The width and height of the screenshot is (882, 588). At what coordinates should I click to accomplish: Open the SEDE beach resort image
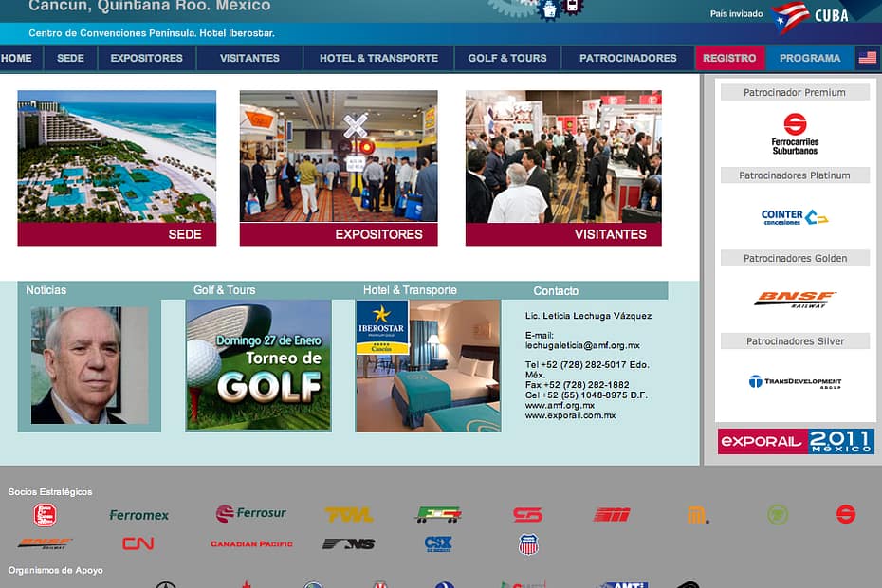pyautogui.click(x=117, y=156)
